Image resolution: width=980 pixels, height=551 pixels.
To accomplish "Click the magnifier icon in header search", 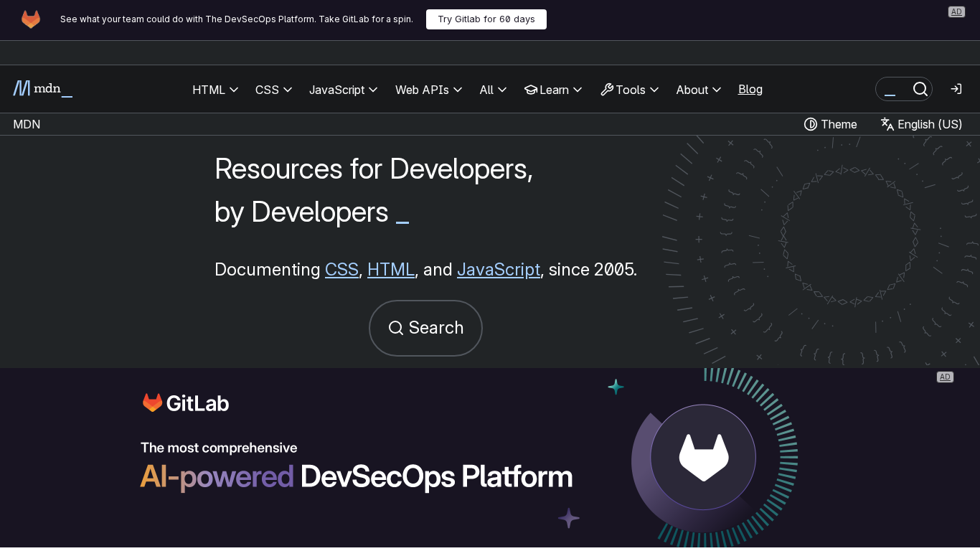I will click(920, 89).
